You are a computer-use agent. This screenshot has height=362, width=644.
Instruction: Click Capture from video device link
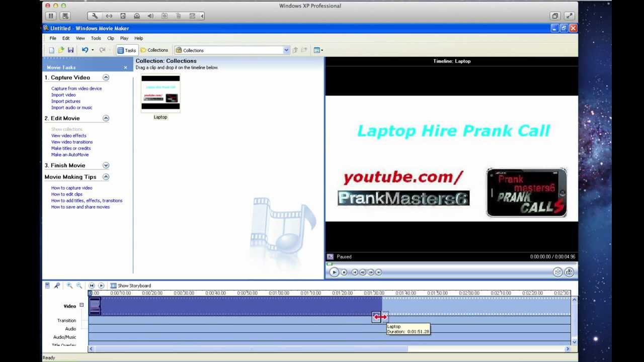coord(76,88)
